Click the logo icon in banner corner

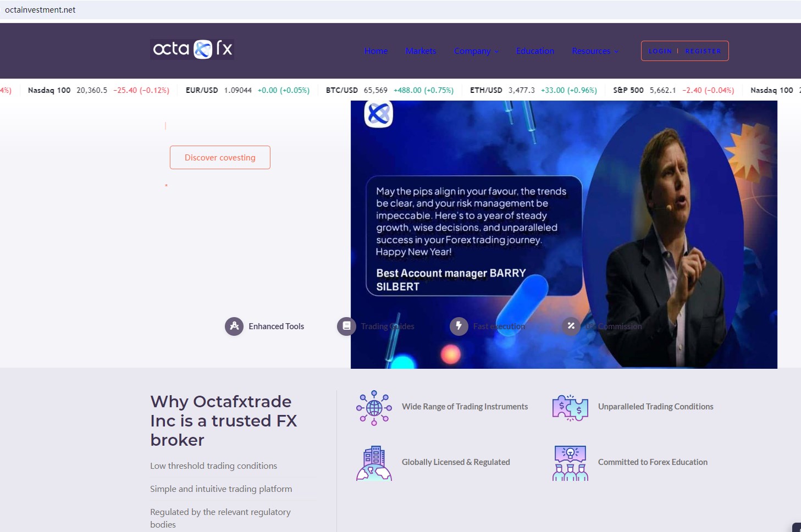point(379,114)
